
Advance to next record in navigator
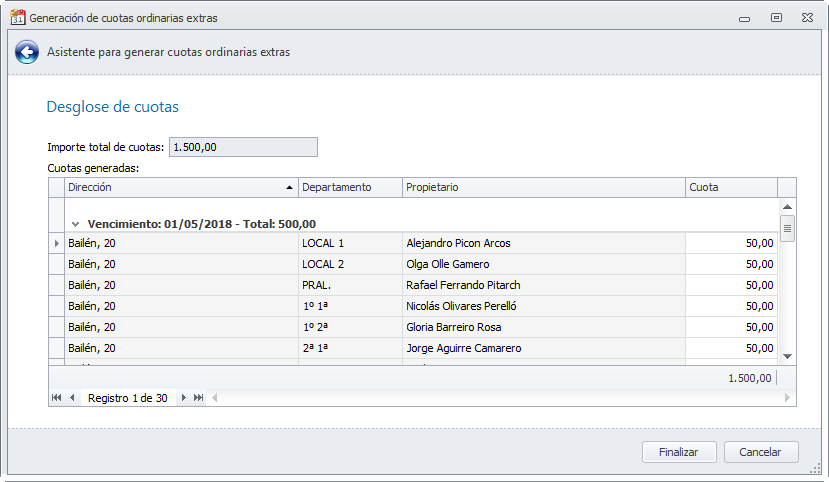pyautogui.click(x=184, y=397)
